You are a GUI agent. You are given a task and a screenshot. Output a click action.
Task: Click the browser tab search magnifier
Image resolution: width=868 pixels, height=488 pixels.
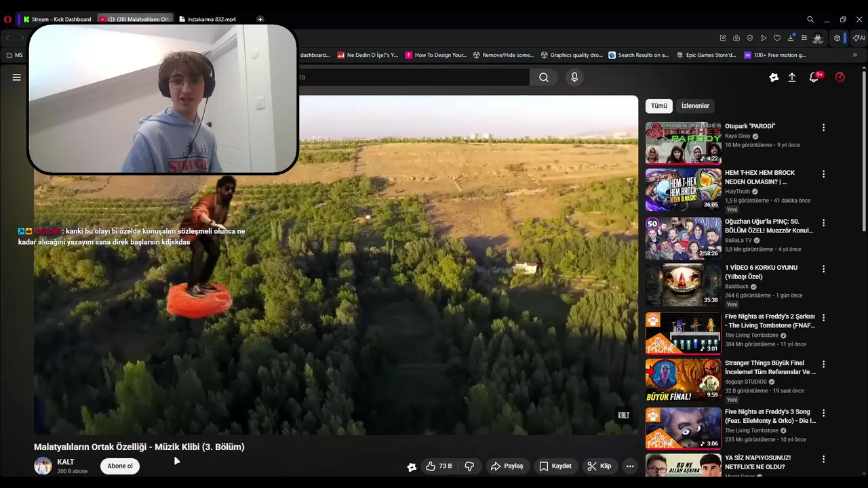click(x=810, y=19)
